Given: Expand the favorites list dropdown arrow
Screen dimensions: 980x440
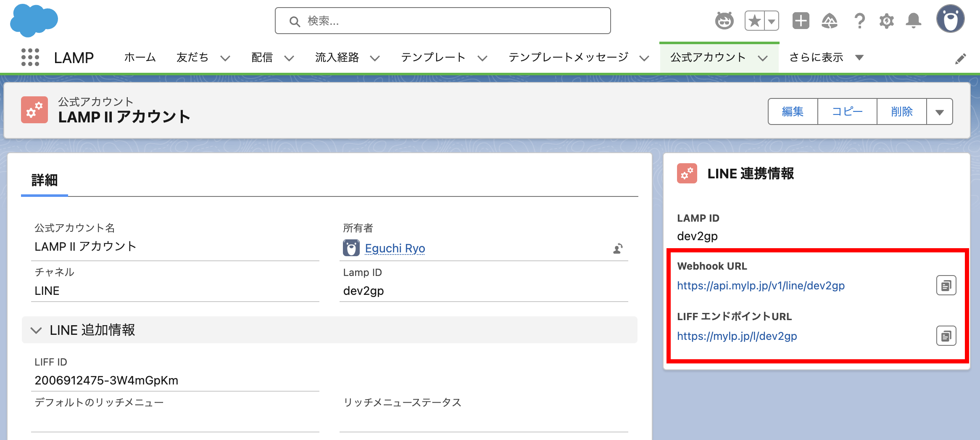Looking at the screenshot, I should (x=772, y=21).
